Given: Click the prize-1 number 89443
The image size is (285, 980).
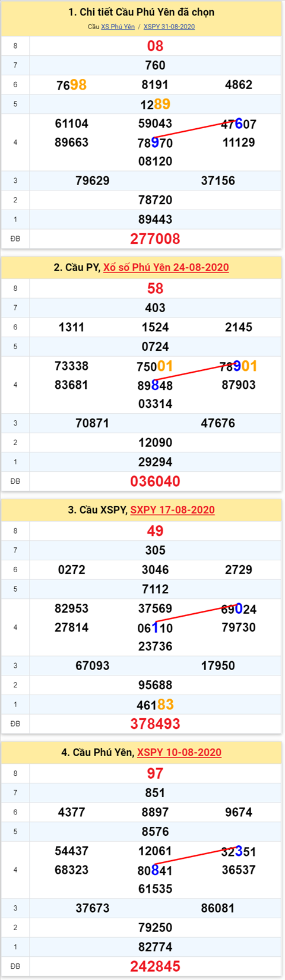Looking at the screenshot, I should tap(155, 220).
